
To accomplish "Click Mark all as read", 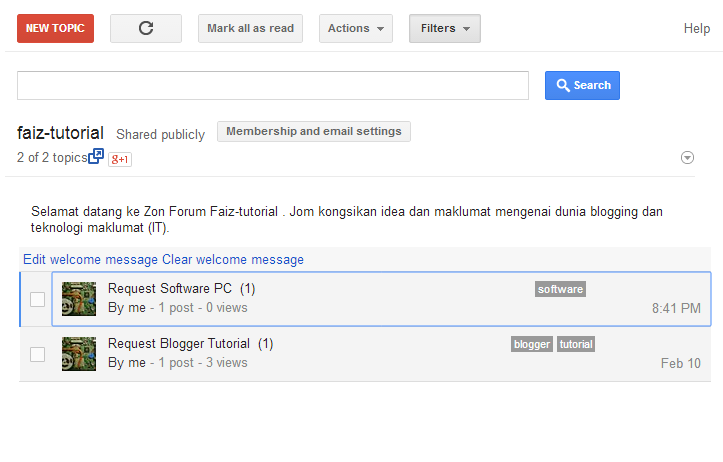I will click(x=250, y=28).
